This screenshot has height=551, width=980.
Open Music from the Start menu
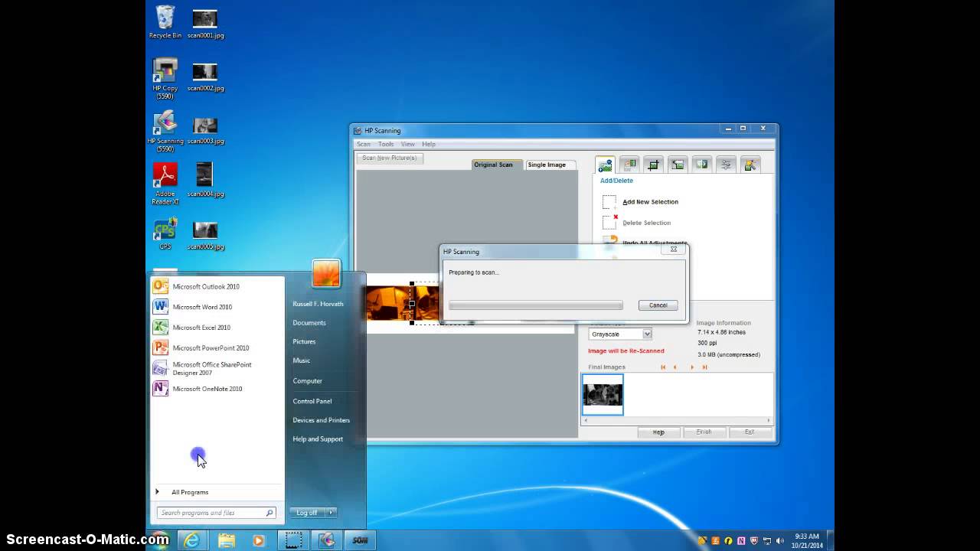302,360
